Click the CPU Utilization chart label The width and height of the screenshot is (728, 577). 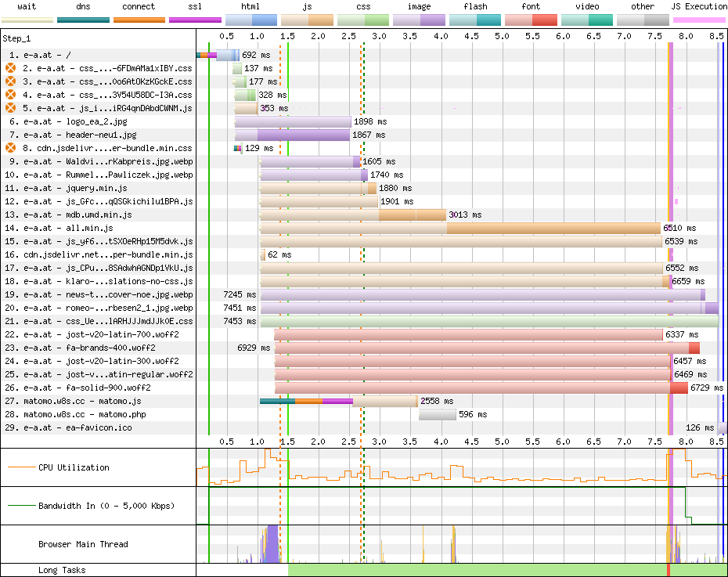pos(74,467)
